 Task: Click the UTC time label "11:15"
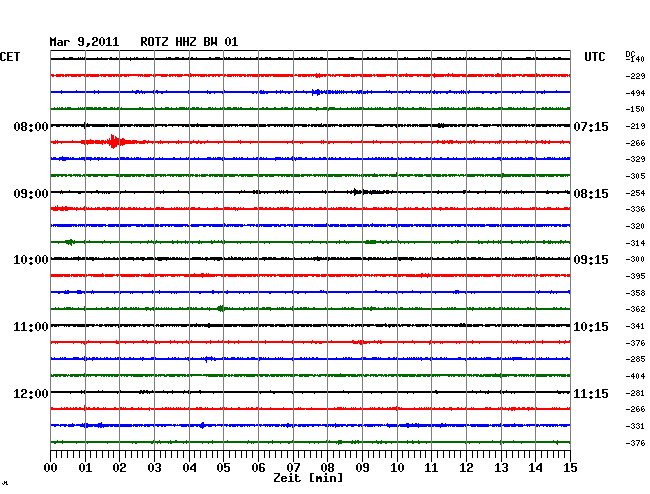(x=591, y=393)
